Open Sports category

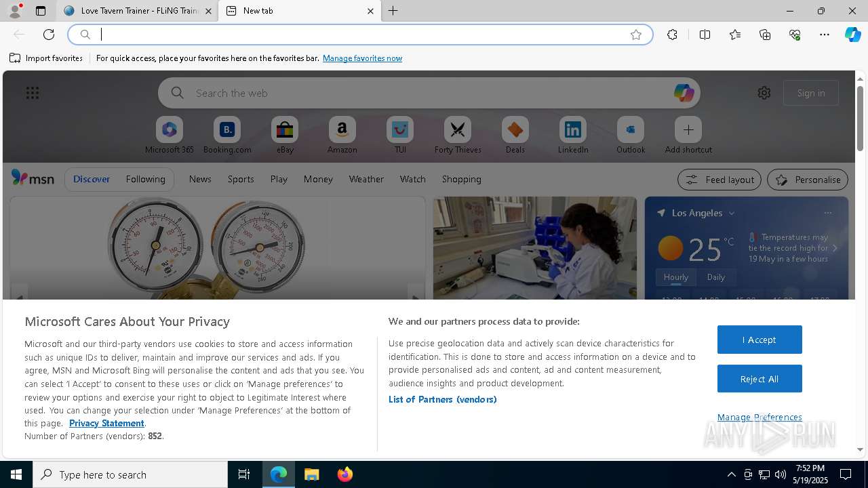(241, 179)
